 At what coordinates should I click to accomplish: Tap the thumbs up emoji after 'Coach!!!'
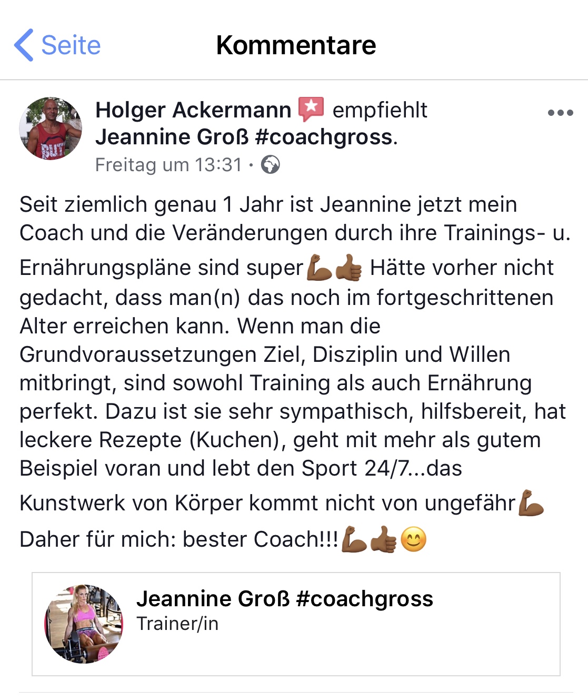384,539
